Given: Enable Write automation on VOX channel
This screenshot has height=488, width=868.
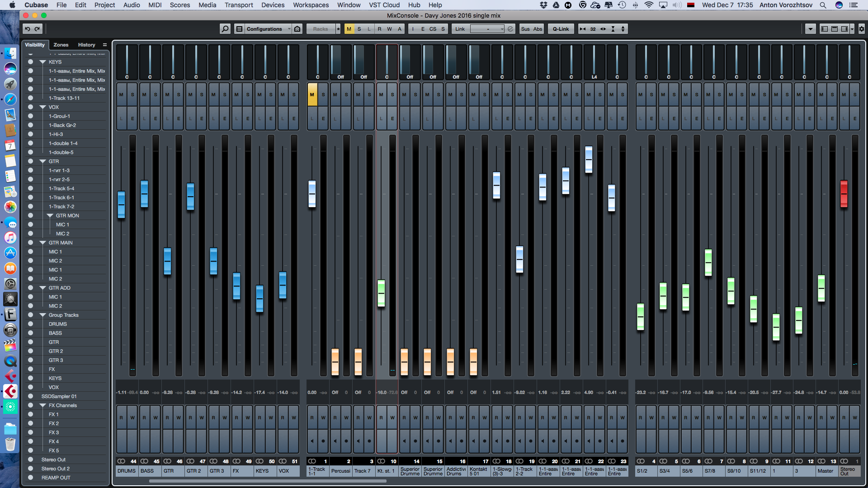Looking at the screenshot, I should pyautogui.click(x=294, y=418).
